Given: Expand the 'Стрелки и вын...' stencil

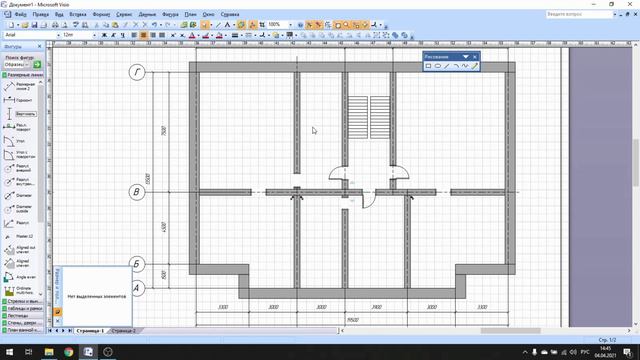Looking at the screenshot, I should (22, 302).
